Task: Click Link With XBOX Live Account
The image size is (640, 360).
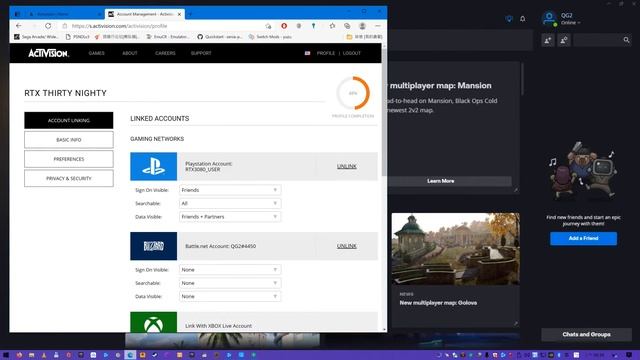Action: (x=218, y=326)
